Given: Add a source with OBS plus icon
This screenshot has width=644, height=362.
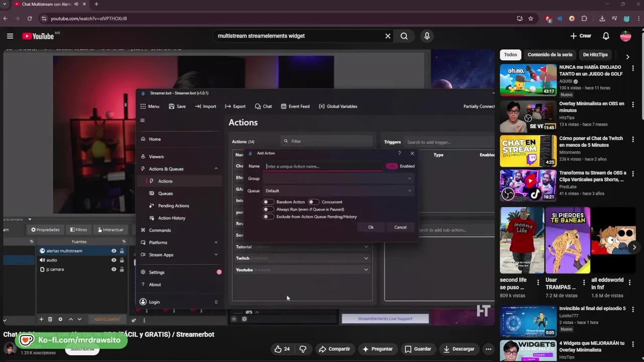Looking at the screenshot, I should click(41, 319).
